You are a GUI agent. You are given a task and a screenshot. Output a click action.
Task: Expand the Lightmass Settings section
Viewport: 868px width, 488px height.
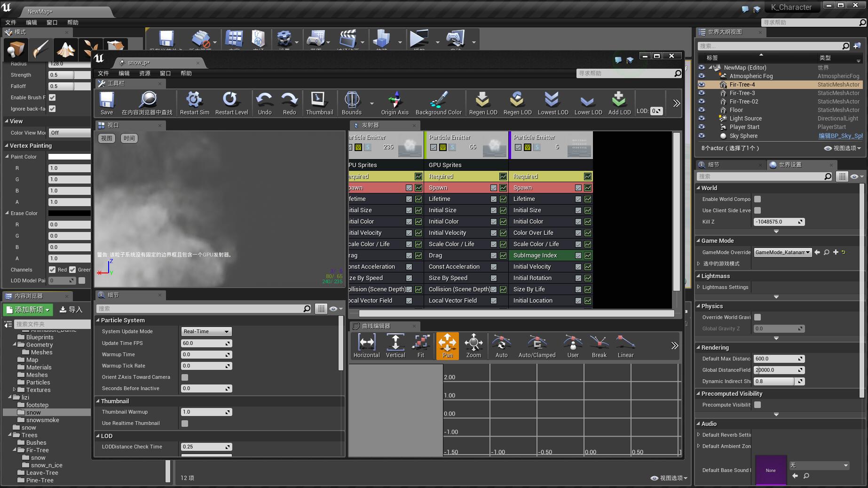[699, 287]
